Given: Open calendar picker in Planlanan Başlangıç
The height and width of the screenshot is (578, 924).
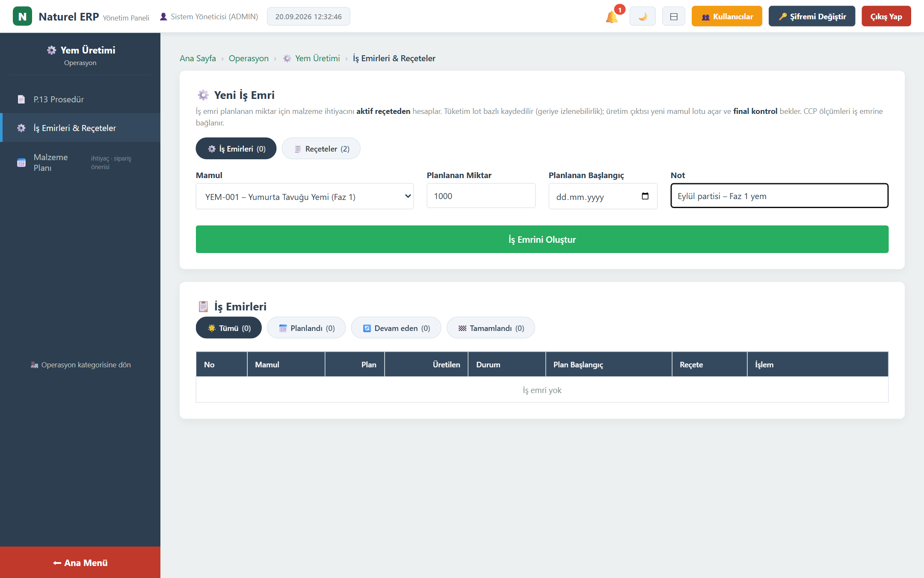Looking at the screenshot, I should (645, 196).
